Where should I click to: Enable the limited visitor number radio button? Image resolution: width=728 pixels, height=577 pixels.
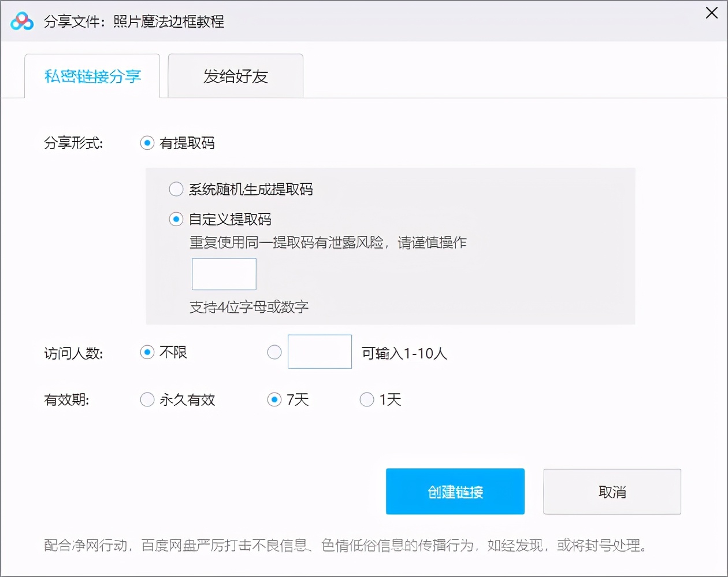pyautogui.click(x=274, y=352)
